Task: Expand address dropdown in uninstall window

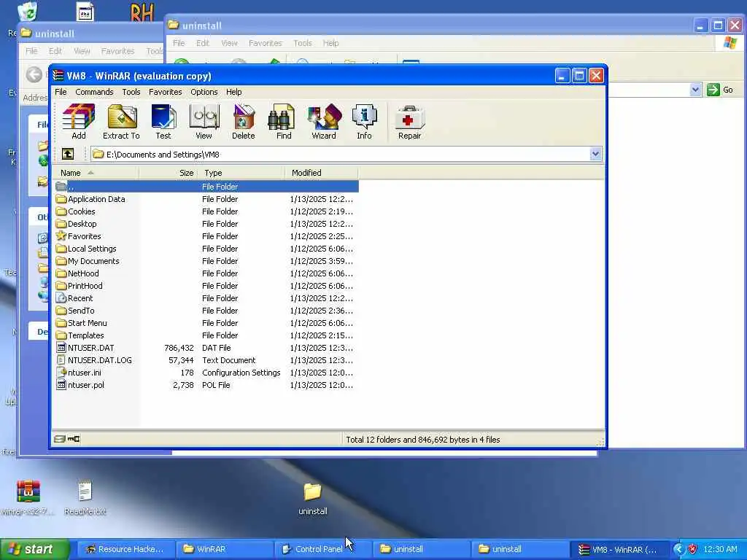Action: click(695, 90)
